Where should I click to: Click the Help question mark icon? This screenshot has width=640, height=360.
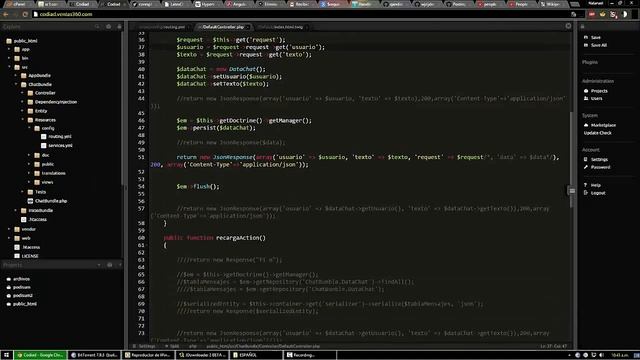tap(586, 185)
